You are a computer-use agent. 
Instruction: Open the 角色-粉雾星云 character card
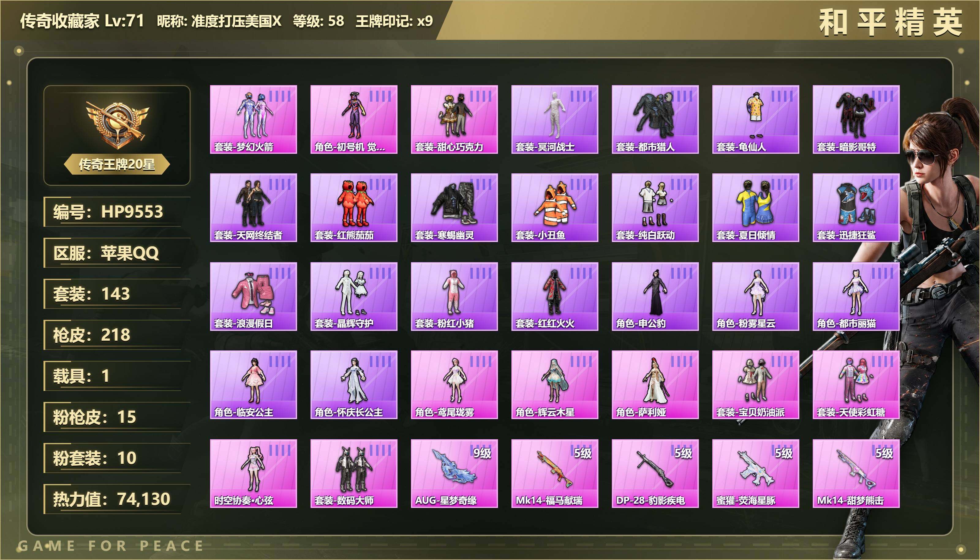756,296
